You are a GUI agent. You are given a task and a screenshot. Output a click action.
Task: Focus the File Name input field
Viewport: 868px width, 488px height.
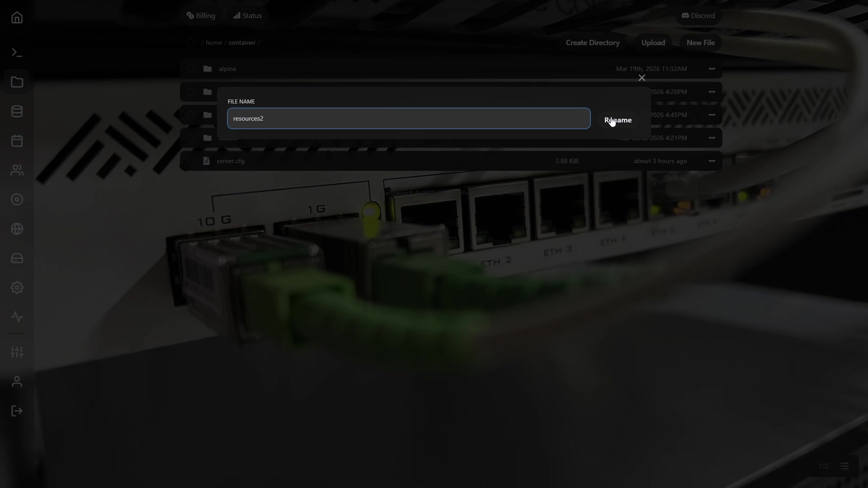pos(409,118)
